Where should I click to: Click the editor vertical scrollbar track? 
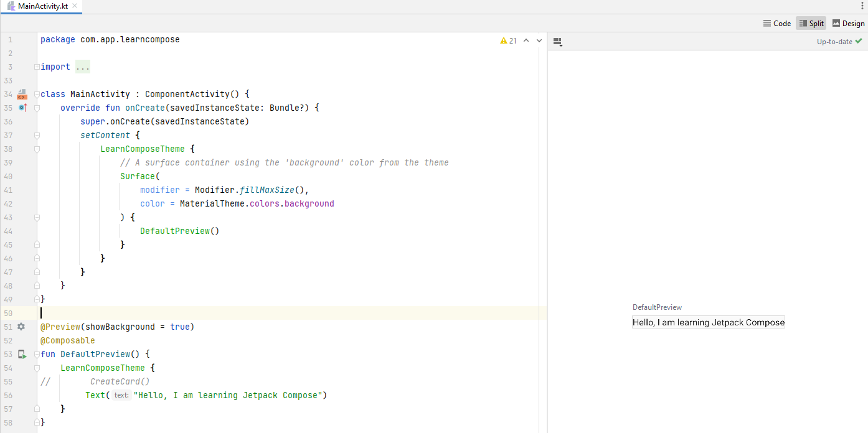pos(539,236)
